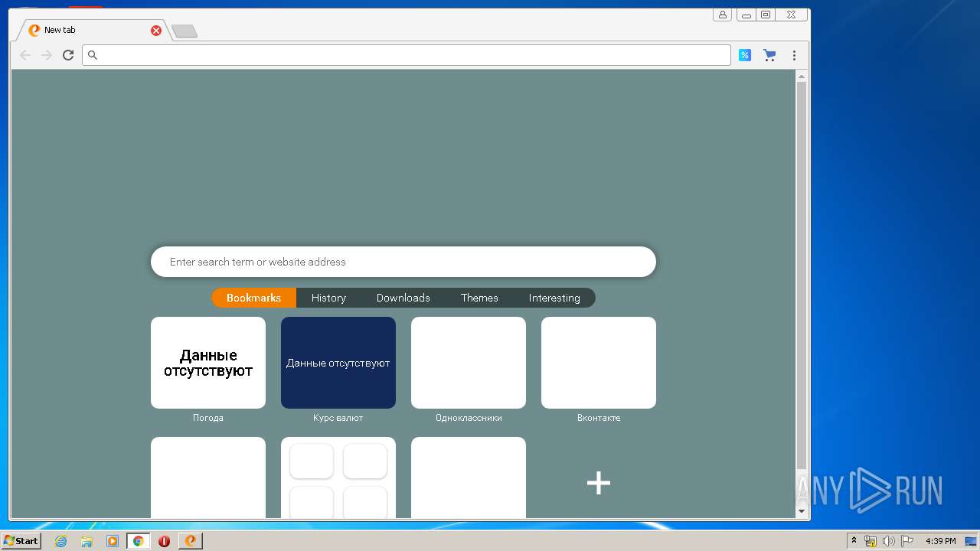Screen dimensions: 980x551
Task: Open the blue percent discount extension
Action: (744, 55)
